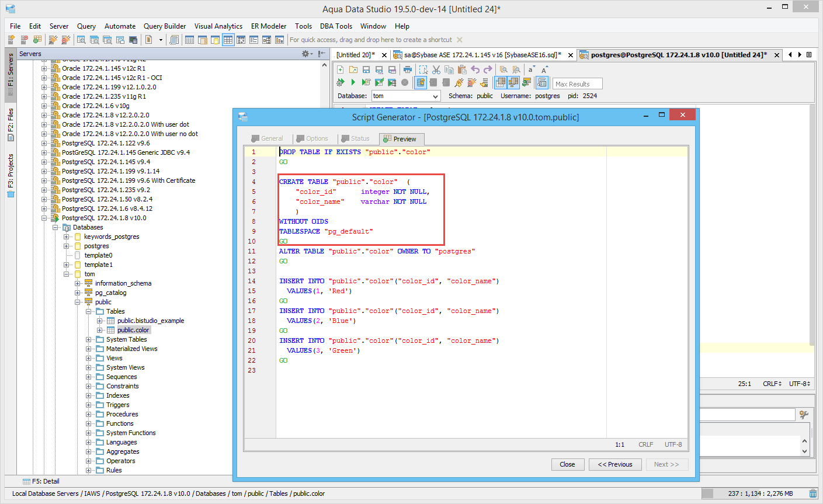
Task: Click the Print icon in editor toolbar
Action: click(x=408, y=69)
